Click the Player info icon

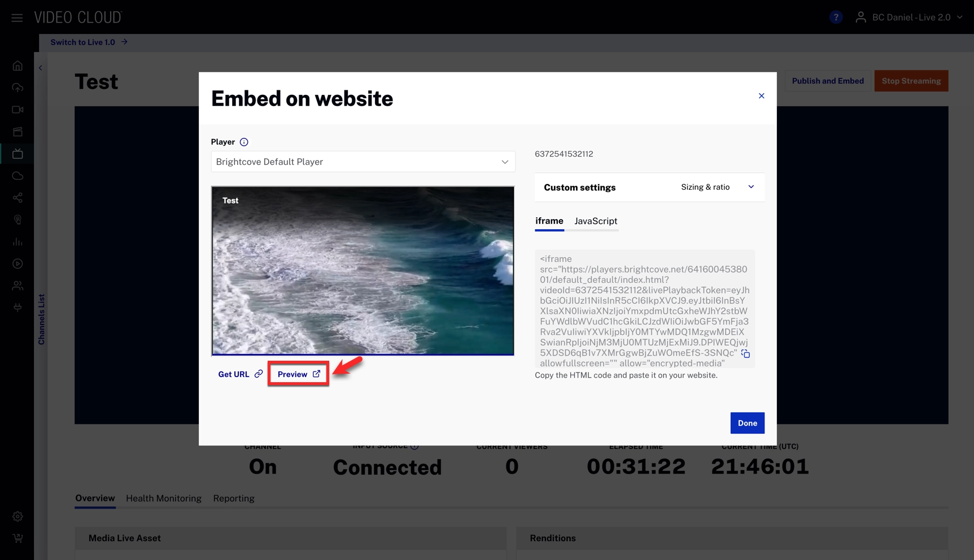pyautogui.click(x=244, y=142)
